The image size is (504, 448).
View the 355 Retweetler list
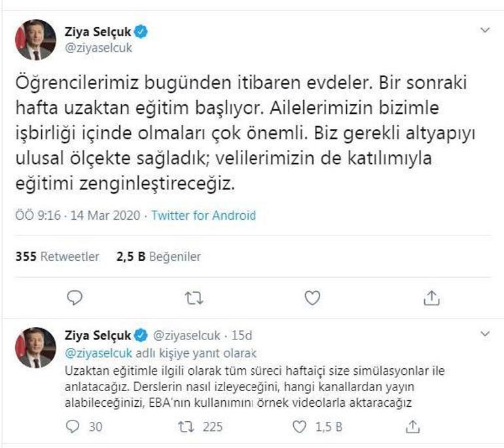57,257
